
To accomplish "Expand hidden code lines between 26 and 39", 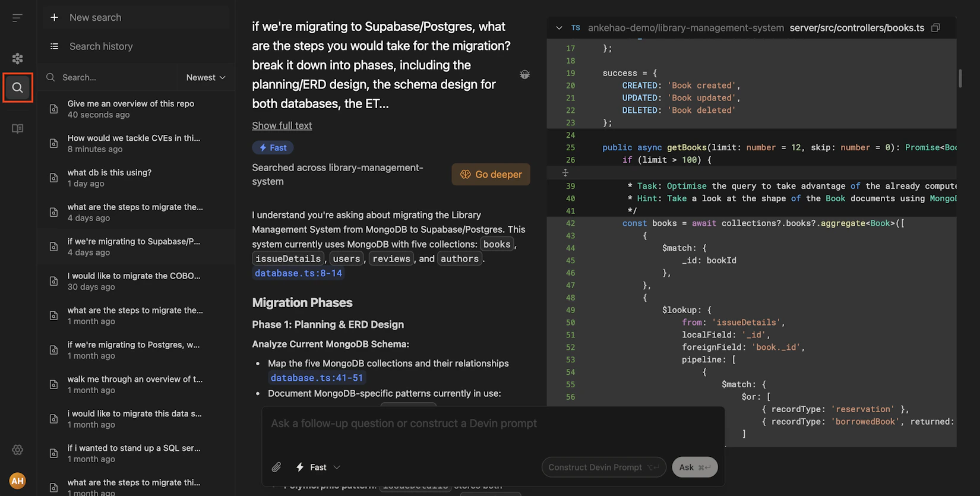I will point(565,173).
